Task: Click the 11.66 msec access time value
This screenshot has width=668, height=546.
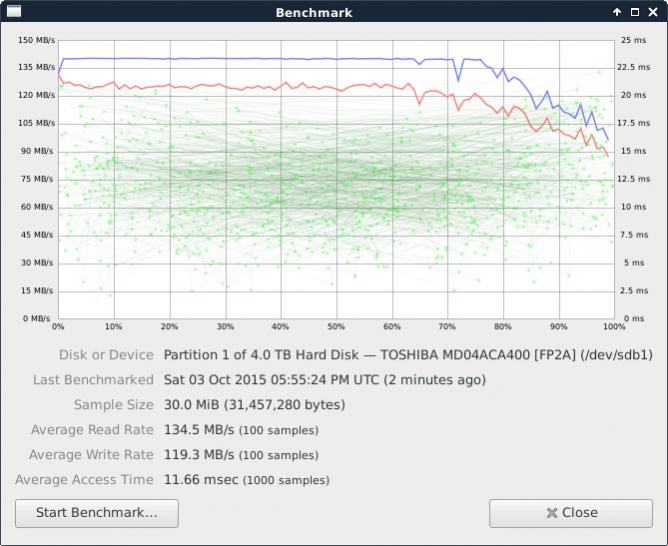Action: (201, 480)
